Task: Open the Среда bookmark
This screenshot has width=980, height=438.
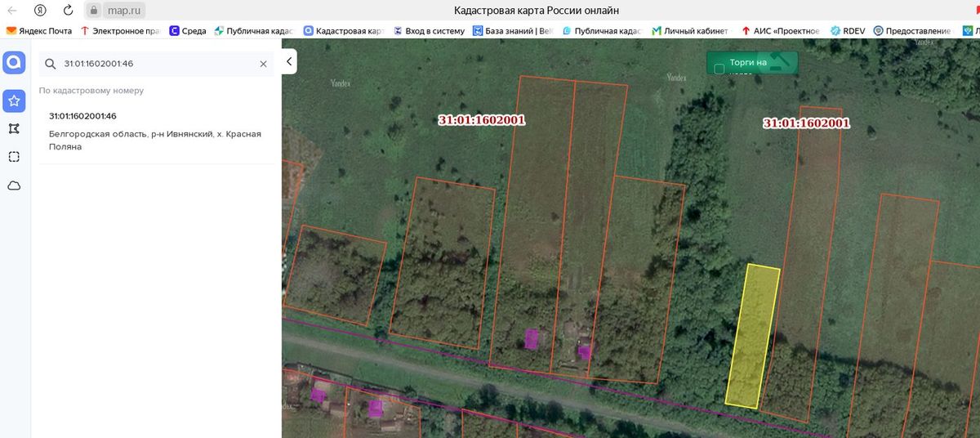Action: click(188, 31)
